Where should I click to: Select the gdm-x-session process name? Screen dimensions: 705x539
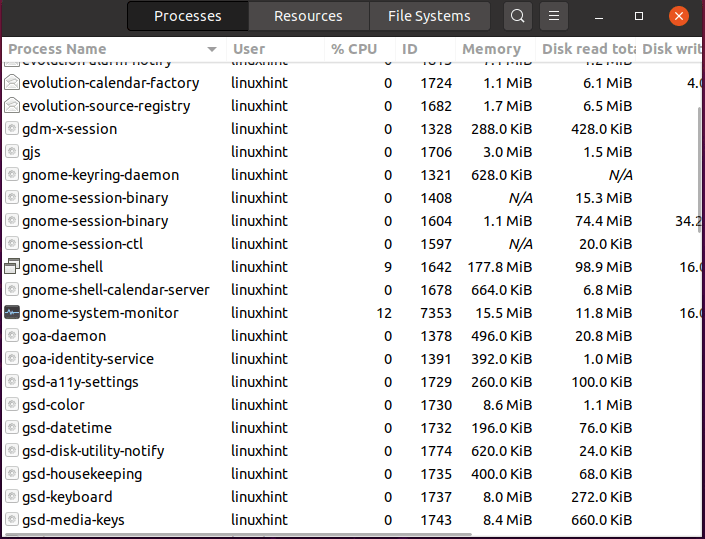70,129
